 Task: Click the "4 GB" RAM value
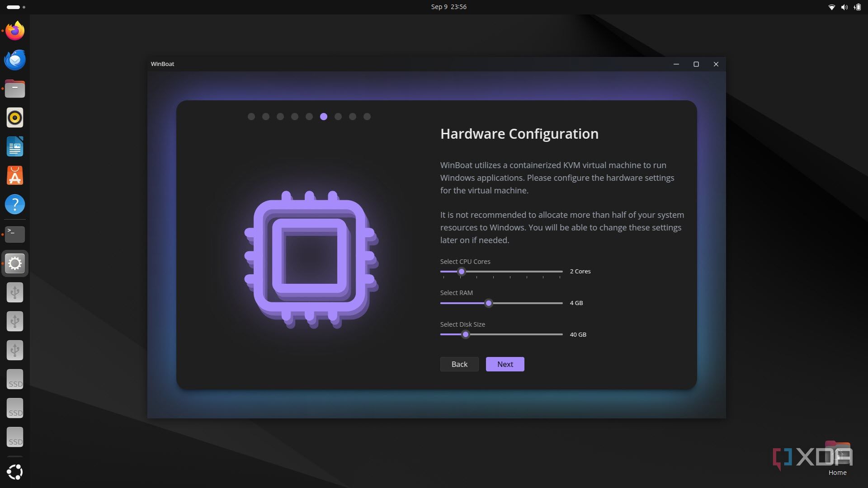(x=576, y=303)
